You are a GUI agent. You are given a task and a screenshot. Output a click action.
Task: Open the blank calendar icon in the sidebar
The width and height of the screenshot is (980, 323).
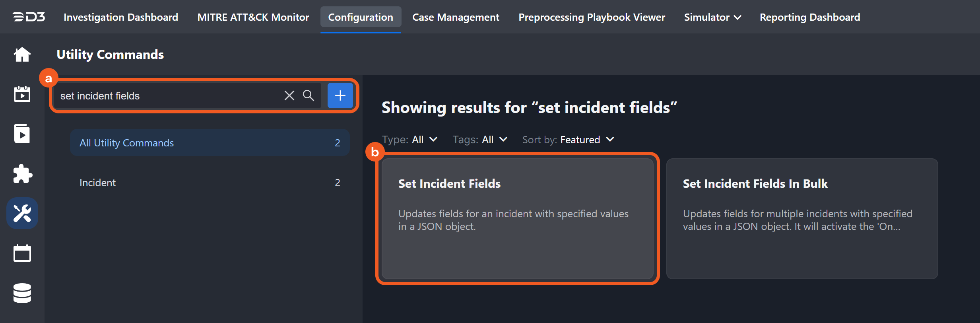(x=22, y=253)
